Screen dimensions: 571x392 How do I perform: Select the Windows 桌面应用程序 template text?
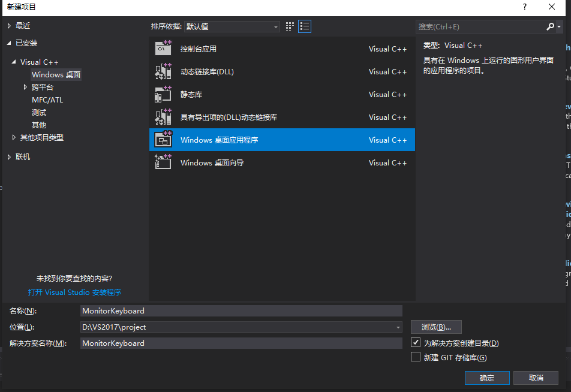220,140
